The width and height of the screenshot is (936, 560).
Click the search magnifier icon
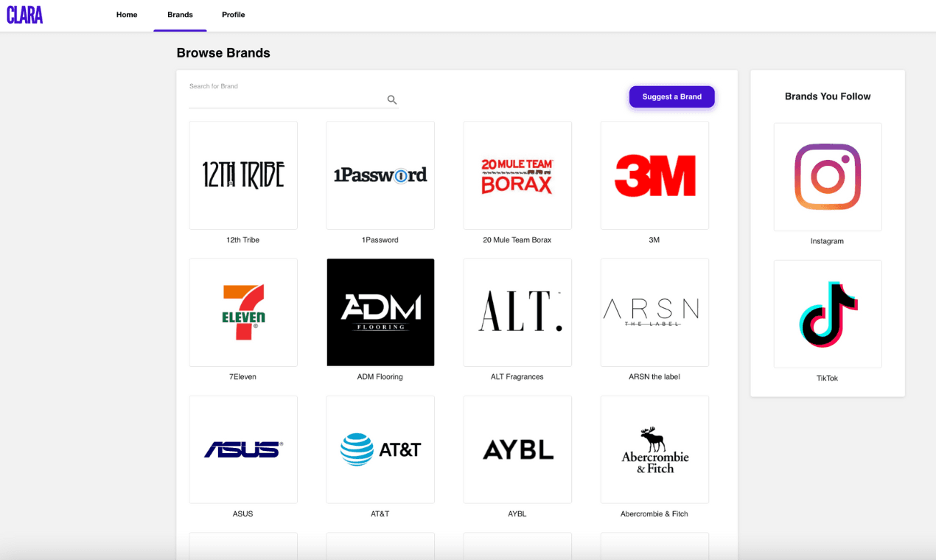392,99
